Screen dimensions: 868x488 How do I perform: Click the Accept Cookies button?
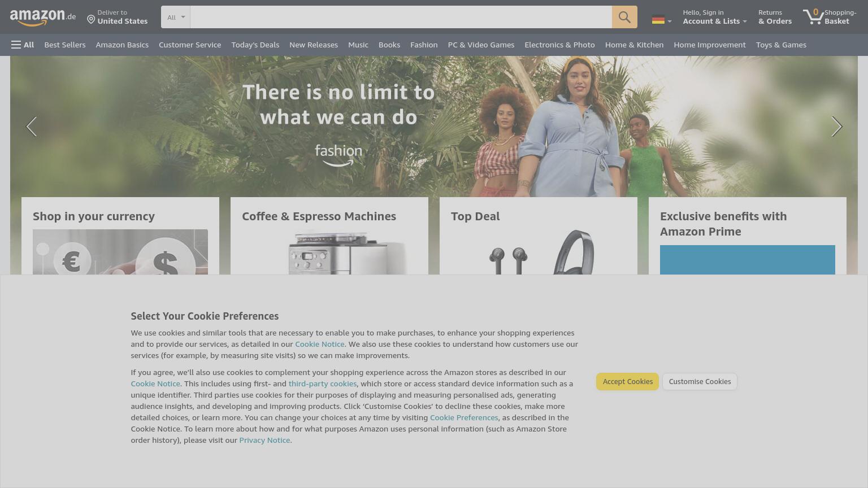coord(627,381)
